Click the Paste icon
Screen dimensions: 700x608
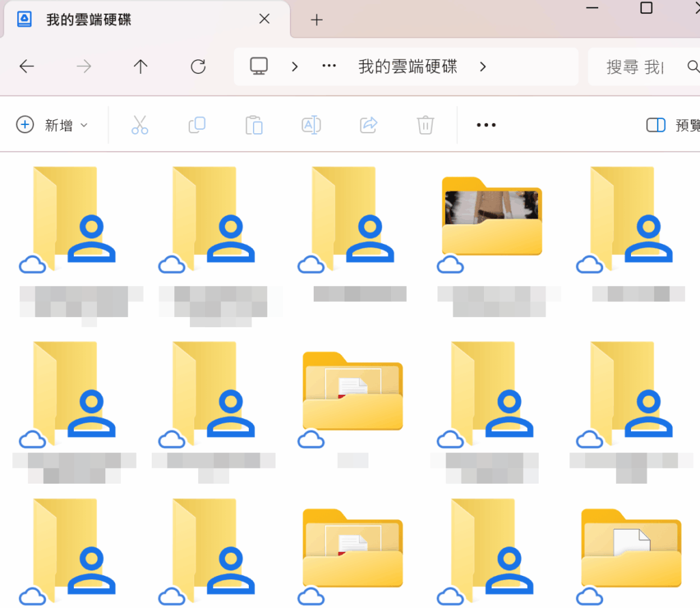coord(254,124)
